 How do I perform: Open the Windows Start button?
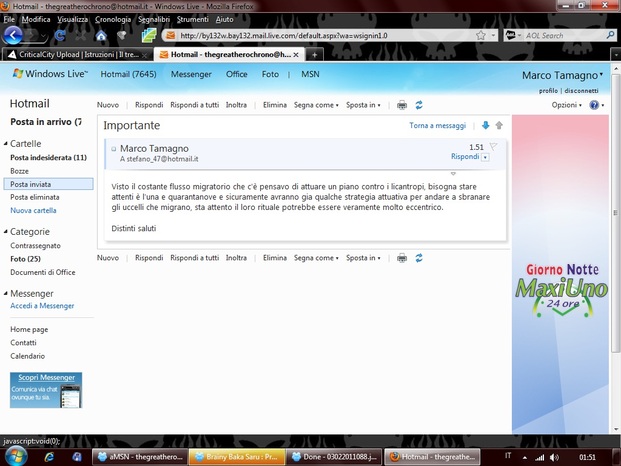pos(16,456)
